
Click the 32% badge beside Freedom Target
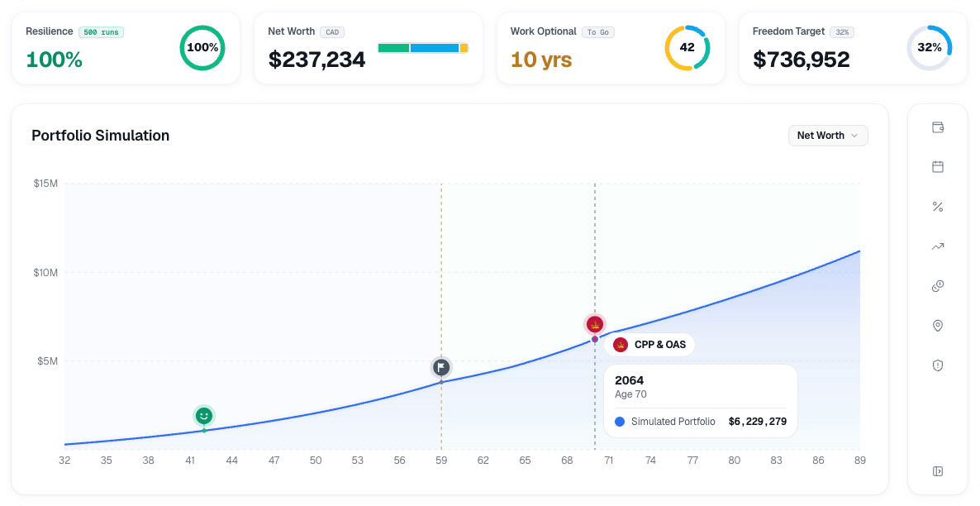(x=843, y=32)
